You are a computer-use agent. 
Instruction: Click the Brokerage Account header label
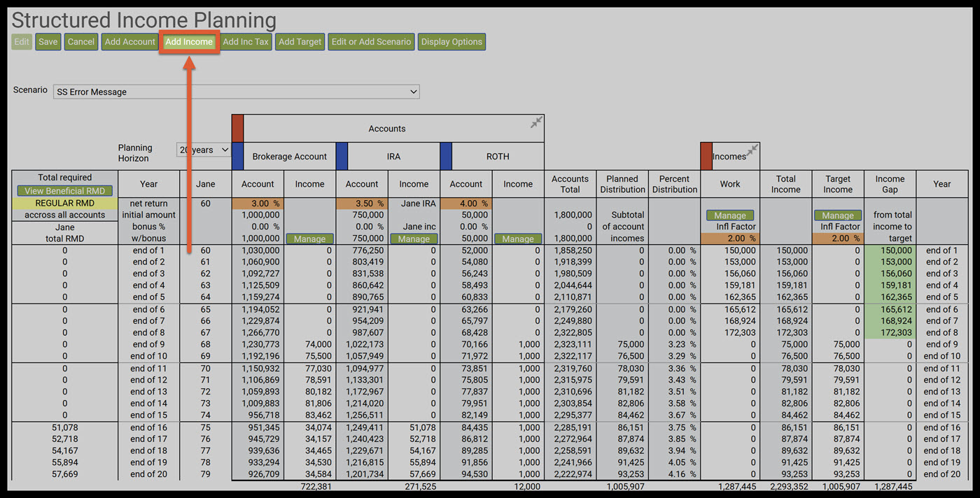pos(289,157)
